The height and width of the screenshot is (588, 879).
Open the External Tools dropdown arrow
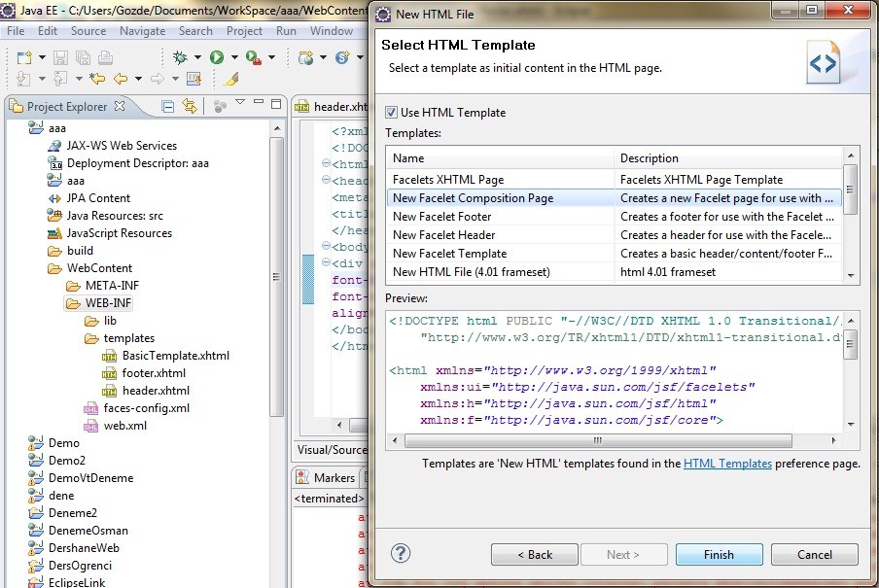271,57
